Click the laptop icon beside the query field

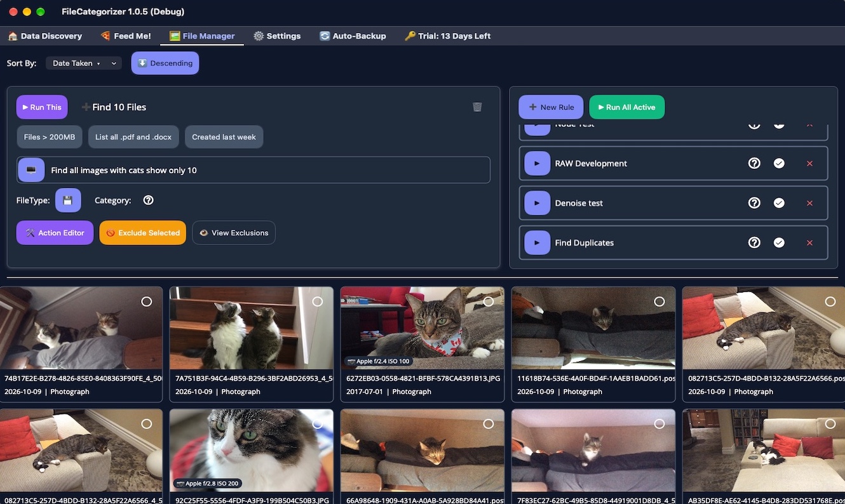click(x=31, y=170)
